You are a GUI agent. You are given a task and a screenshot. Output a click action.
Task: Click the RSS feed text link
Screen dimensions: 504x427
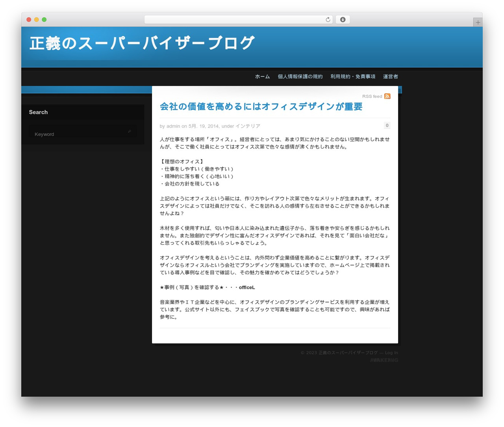point(372,97)
